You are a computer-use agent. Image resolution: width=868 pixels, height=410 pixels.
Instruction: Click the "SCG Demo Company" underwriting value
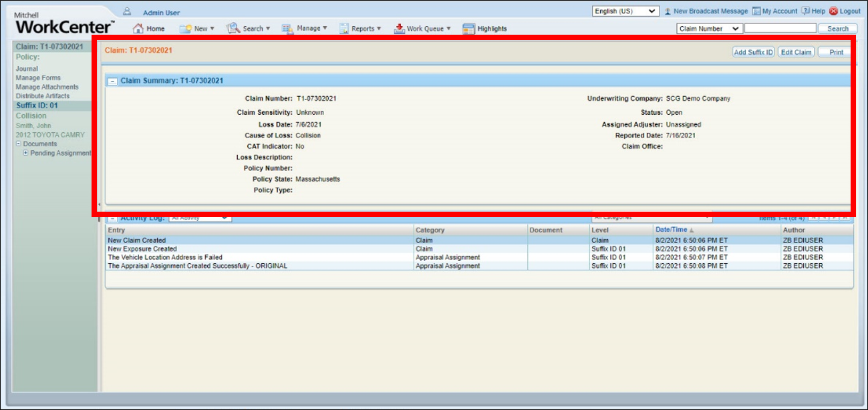pyautogui.click(x=698, y=99)
